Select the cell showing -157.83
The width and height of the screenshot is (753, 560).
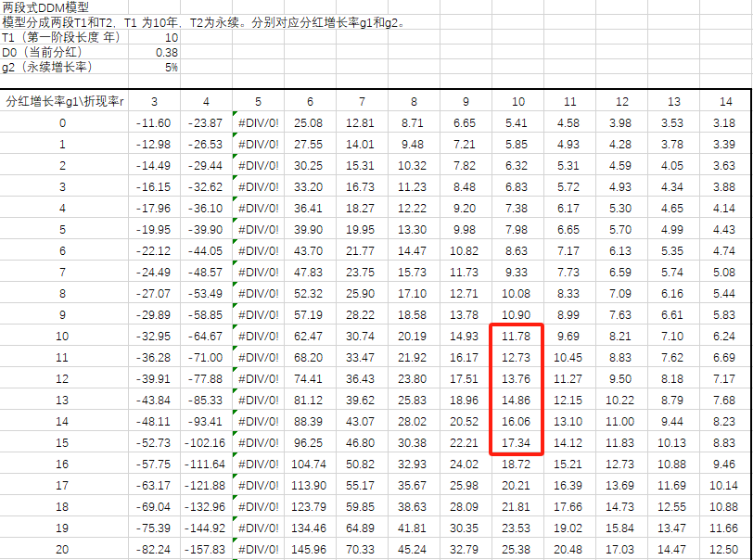click(206, 549)
